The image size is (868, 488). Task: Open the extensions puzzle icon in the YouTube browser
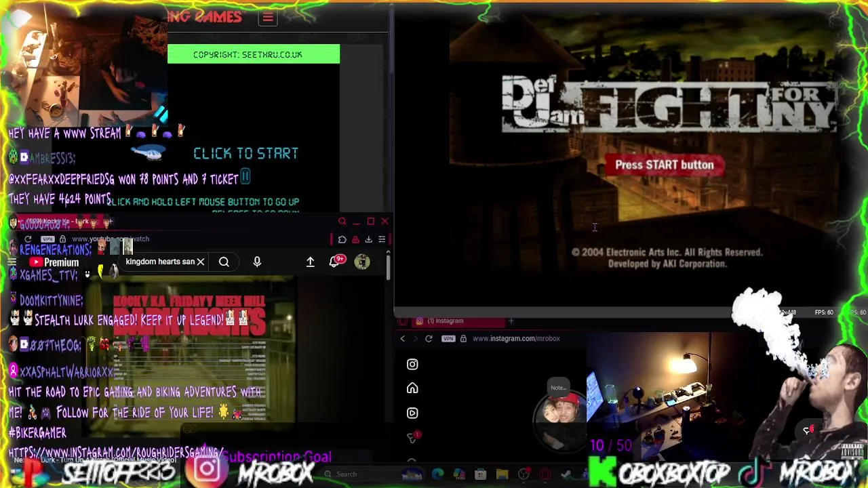342,239
